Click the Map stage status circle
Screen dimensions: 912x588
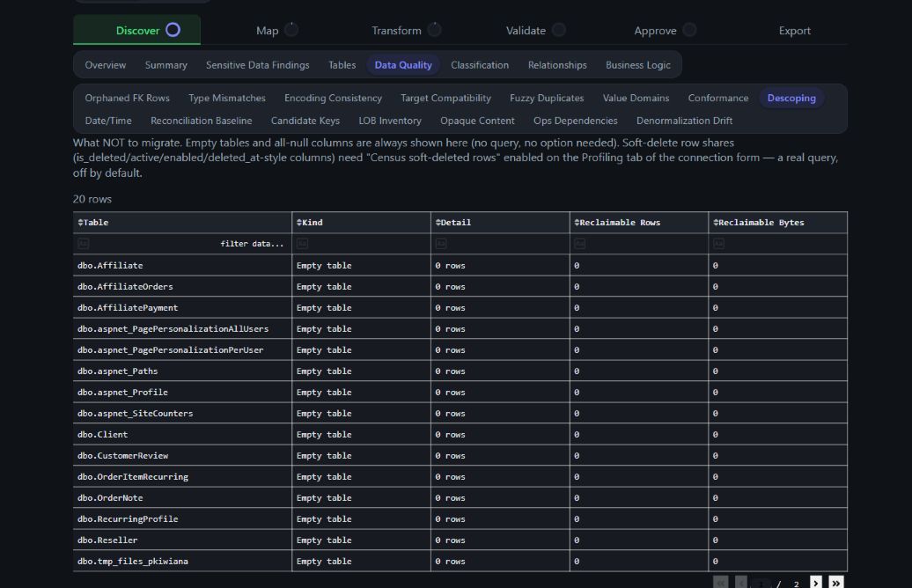[x=291, y=30]
